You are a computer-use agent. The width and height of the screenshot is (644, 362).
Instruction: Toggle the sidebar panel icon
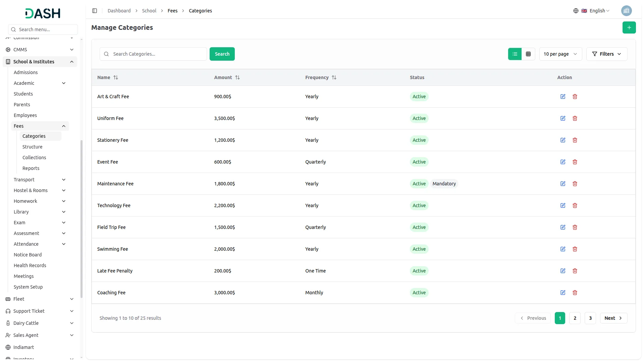pyautogui.click(x=95, y=11)
